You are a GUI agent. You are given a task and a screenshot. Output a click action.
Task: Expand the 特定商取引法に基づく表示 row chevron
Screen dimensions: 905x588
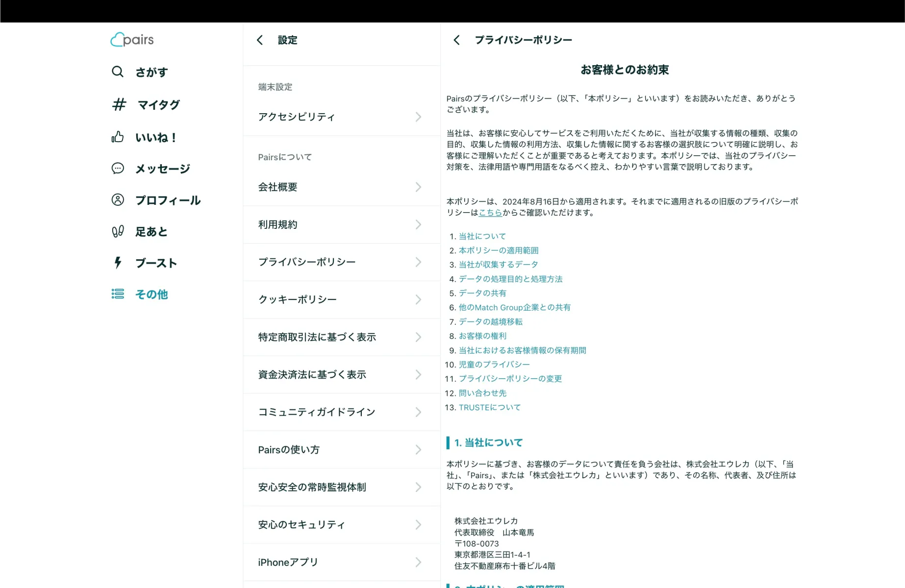(x=418, y=337)
